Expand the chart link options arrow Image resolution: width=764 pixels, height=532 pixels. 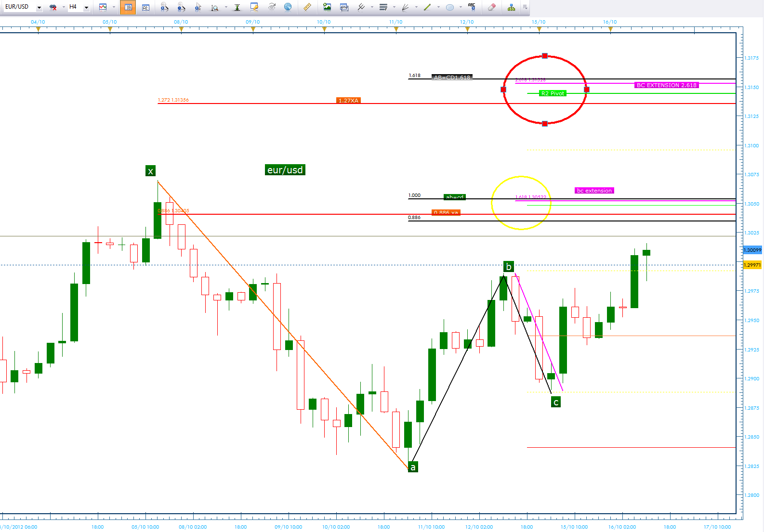tap(64, 7)
